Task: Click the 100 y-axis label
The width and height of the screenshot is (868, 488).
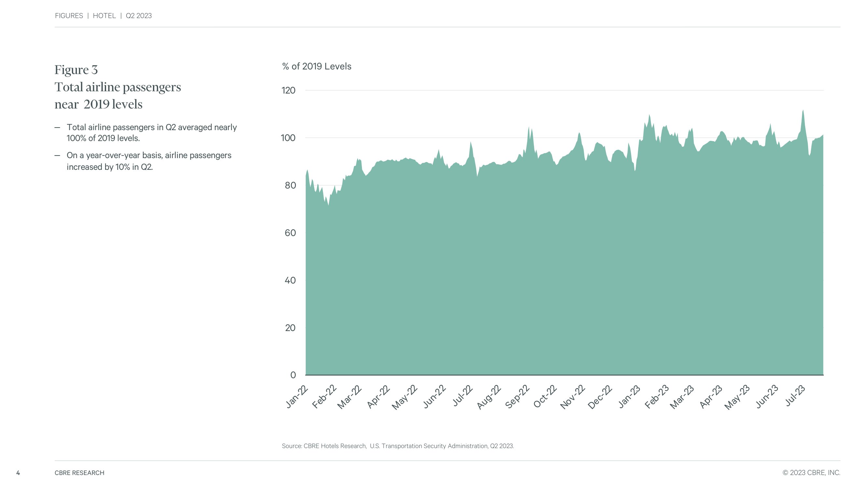Action: tap(288, 138)
